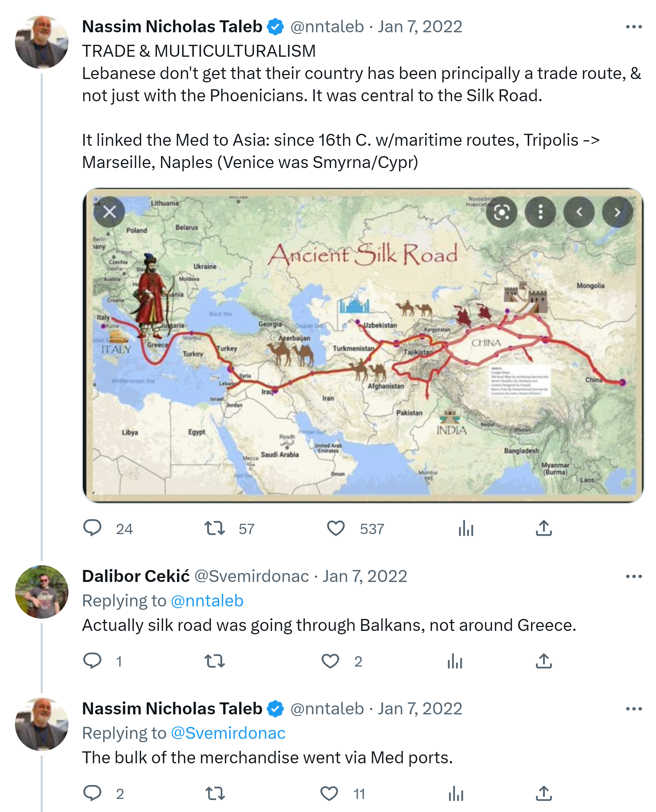This screenshot has height=812, width=656.
Task: Like Taleb's Silk Road tweet with 537 likes
Action: 336,529
